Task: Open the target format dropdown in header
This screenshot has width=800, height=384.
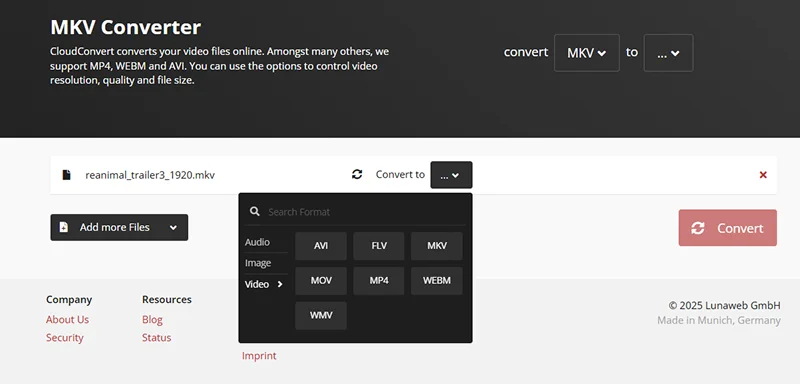Action: click(668, 53)
